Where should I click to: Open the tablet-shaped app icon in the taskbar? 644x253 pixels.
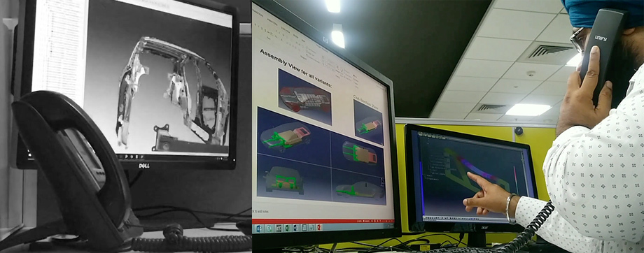pos(304,228)
